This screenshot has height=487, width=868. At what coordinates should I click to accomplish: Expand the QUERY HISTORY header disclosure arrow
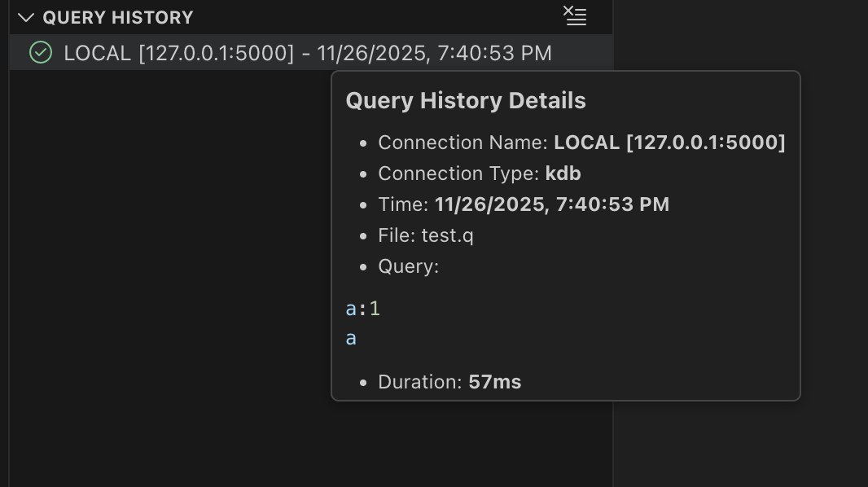(25, 16)
